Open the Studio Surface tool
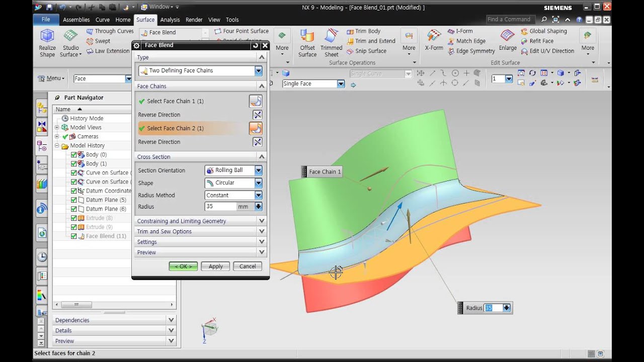644x362 pixels. click(70, 43)
